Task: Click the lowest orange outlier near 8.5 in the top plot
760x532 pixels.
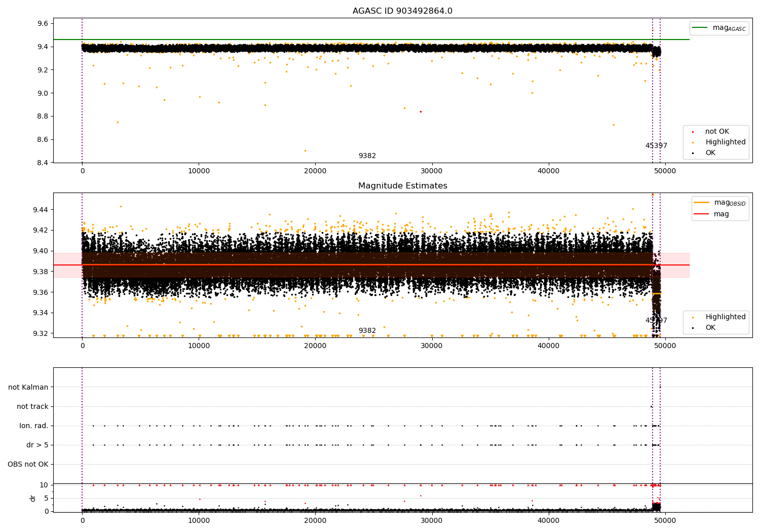Action: pyautogui.click(x=305, y=150)
